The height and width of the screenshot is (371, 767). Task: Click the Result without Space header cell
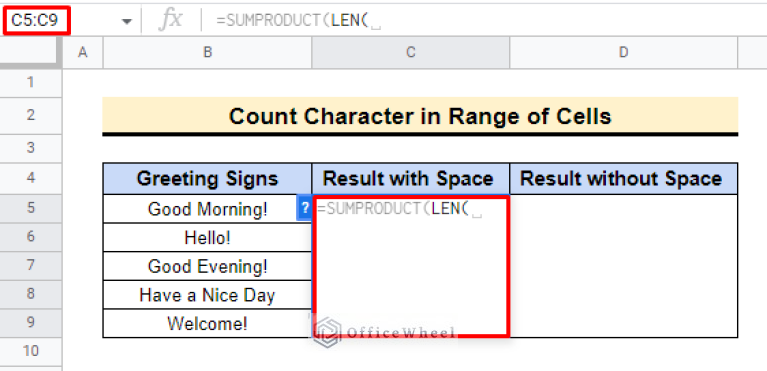[623, 179]
